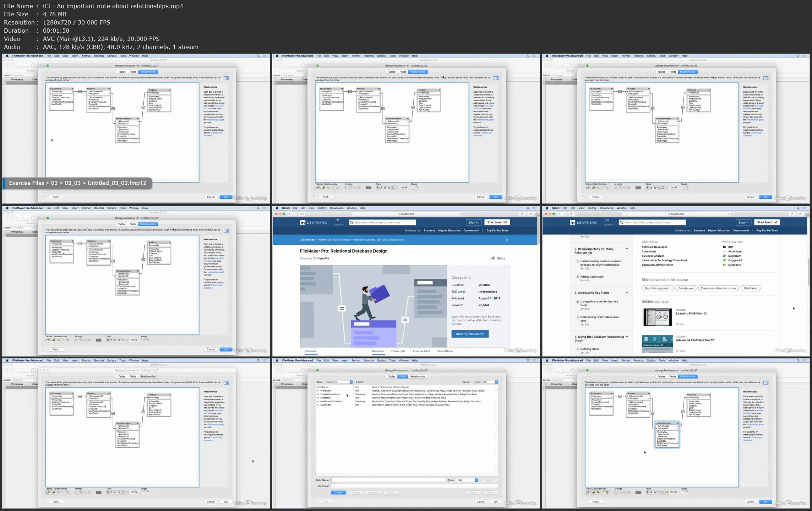Click 'Join free for 1-month' link in the banner

pos(313,240)
